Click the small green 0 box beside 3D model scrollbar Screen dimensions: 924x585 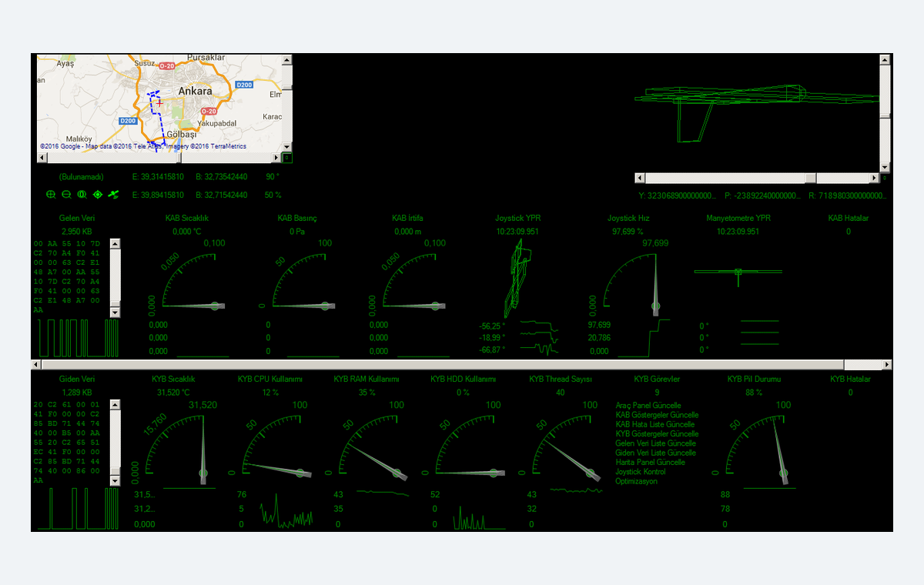click(885, 178)
